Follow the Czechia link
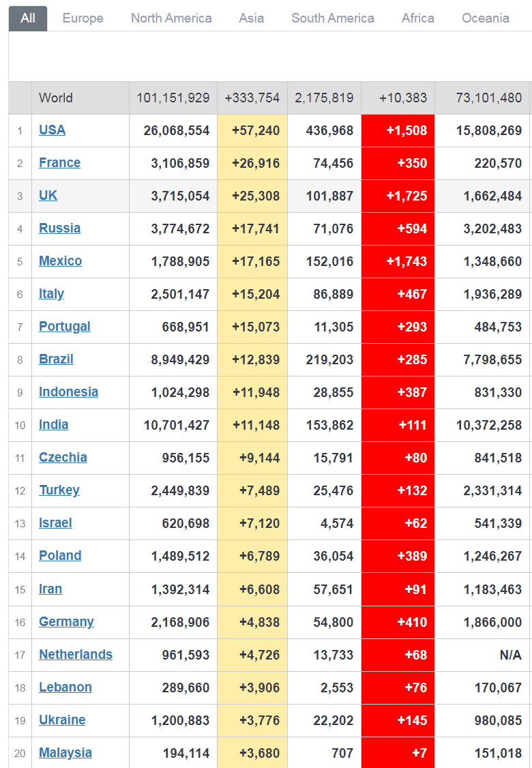The height and width of the screenshot is (768, 532). point(63,458)
